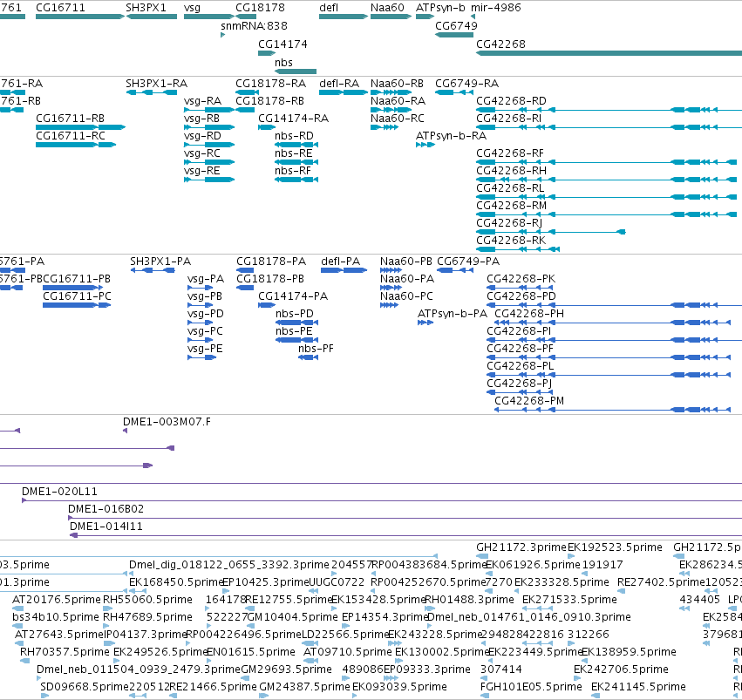The image size is (742, 700).
Task: Select BAC label DME1-014I11
Action: (106, 527)
